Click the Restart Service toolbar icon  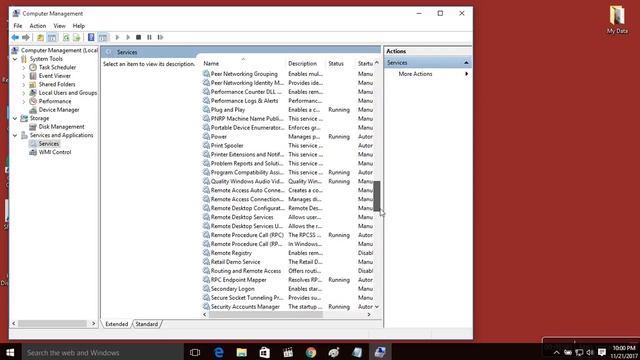[160, 38]
